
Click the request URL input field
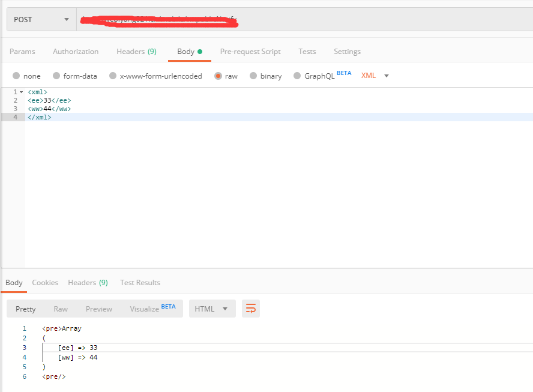[300, 19]
